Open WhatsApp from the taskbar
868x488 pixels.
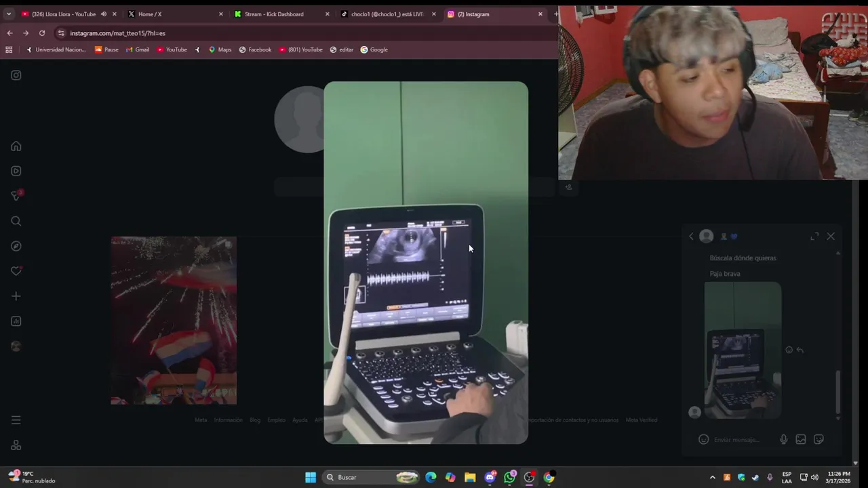click(x=510, y=477)
